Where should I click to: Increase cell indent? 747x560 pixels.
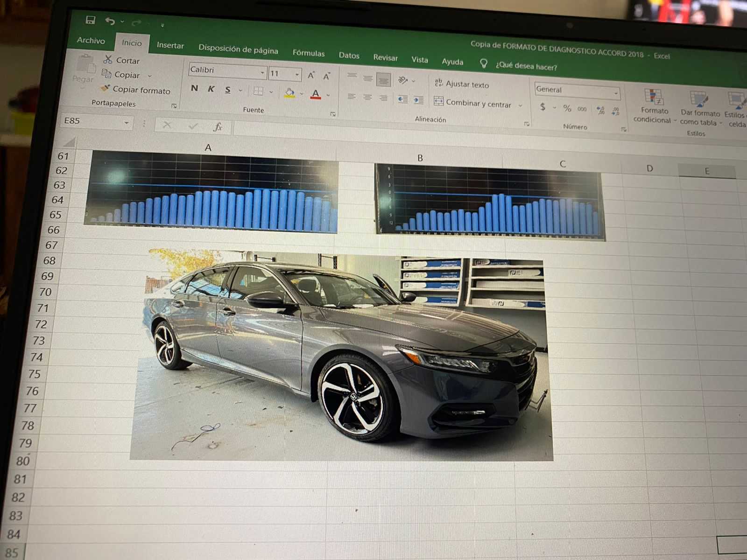point(419,100)
